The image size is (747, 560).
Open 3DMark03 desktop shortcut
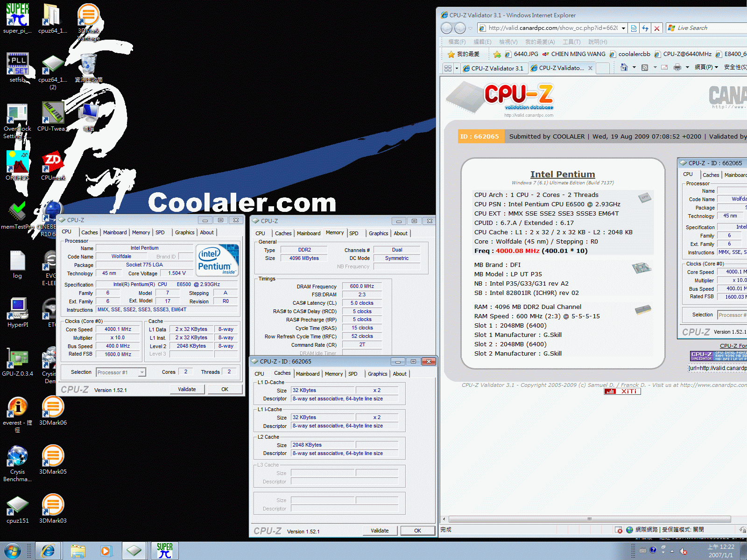point(53,509)
